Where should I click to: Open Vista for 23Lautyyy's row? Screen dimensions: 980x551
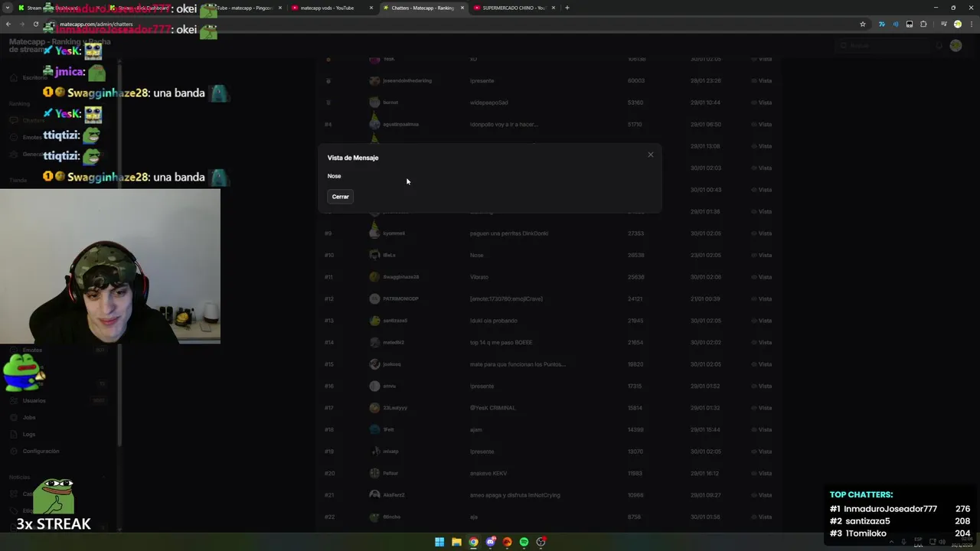[761, 408]
